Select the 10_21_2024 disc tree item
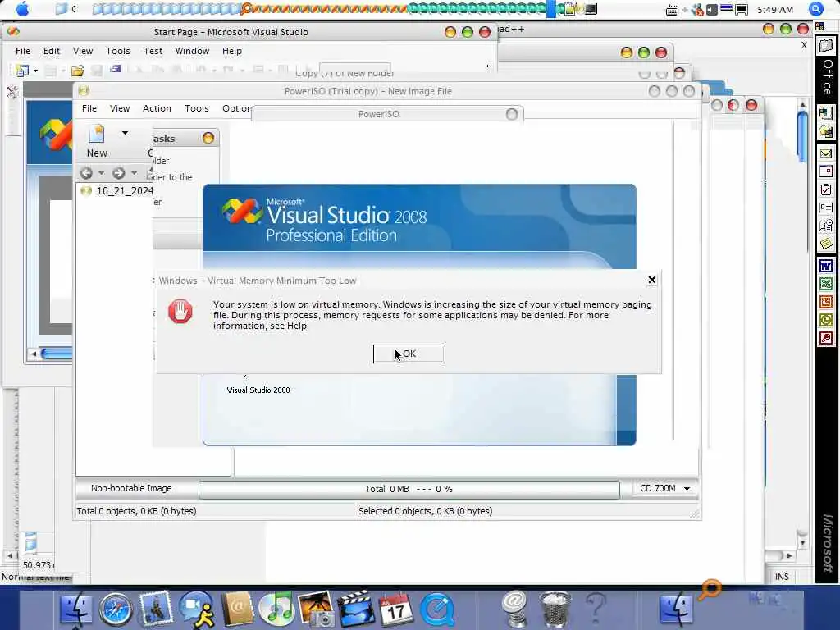The image size is (840, 630). click(116, 190)
